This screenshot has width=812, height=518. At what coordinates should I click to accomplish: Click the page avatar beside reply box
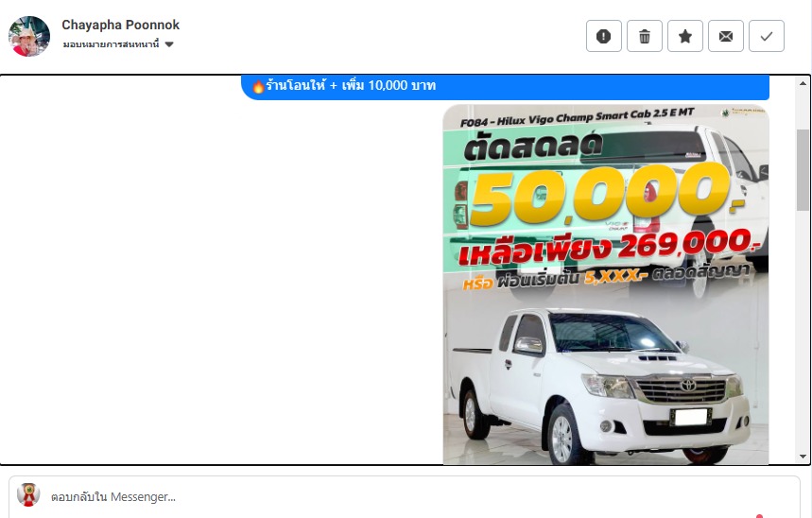pos(28,494)
